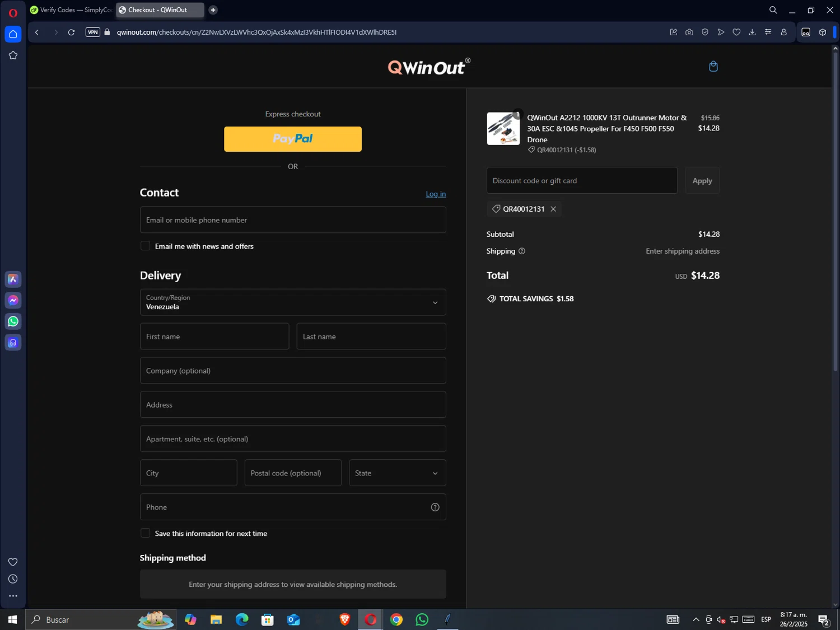Viewport: 840px width, 630px height.
Task: Expand the State dropdown
Action: click(398, 473)
